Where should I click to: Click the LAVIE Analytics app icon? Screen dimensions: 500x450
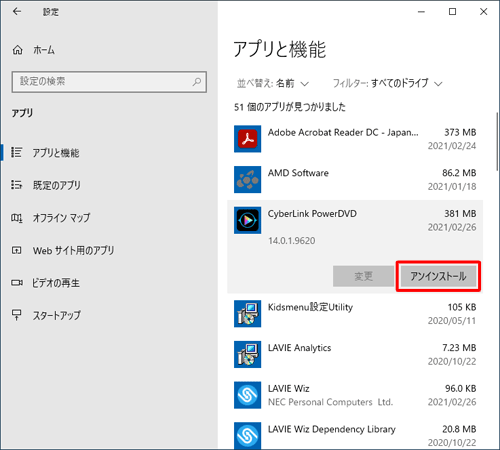[247, 354]
